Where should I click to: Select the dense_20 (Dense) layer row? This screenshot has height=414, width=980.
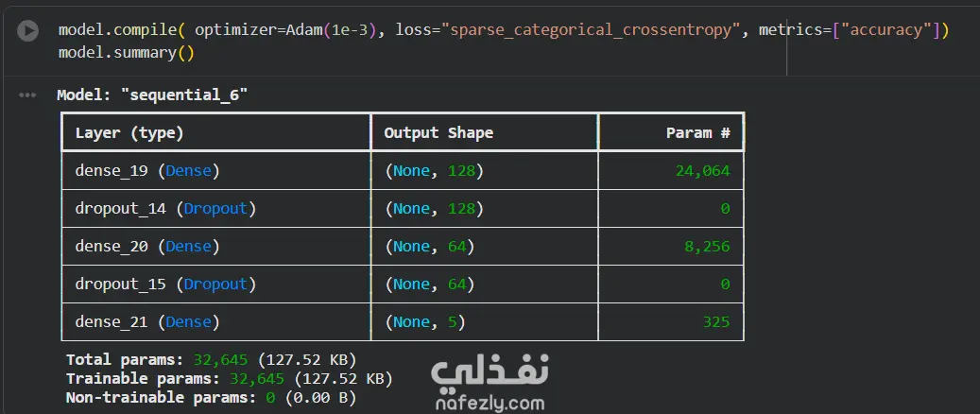click(403, 247)
